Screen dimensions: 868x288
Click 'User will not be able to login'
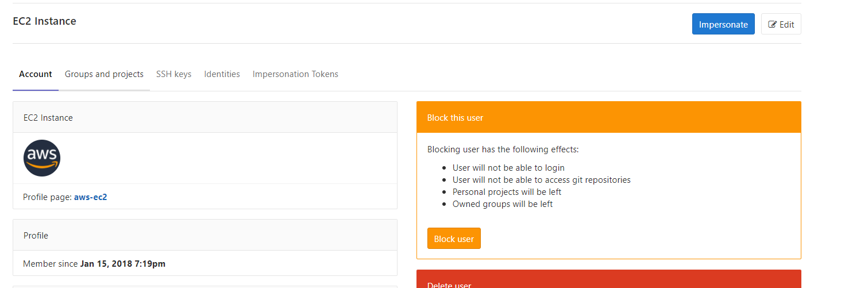click(x=508, y=168)
